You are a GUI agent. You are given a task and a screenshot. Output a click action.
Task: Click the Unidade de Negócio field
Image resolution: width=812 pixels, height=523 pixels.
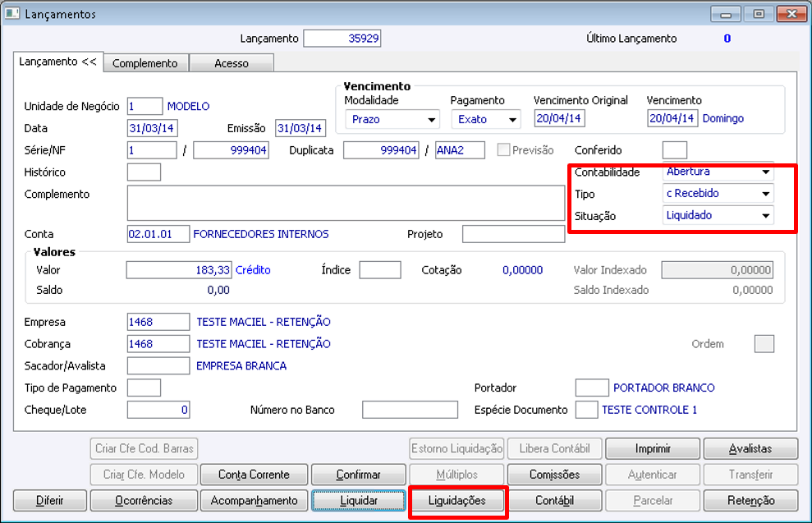pyautogui.click(x=145, y=106)
